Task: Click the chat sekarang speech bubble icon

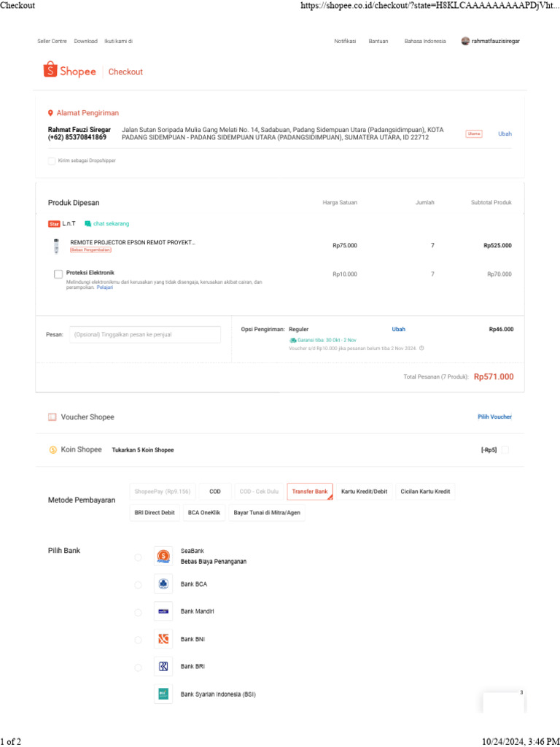Action: [87, 223]
